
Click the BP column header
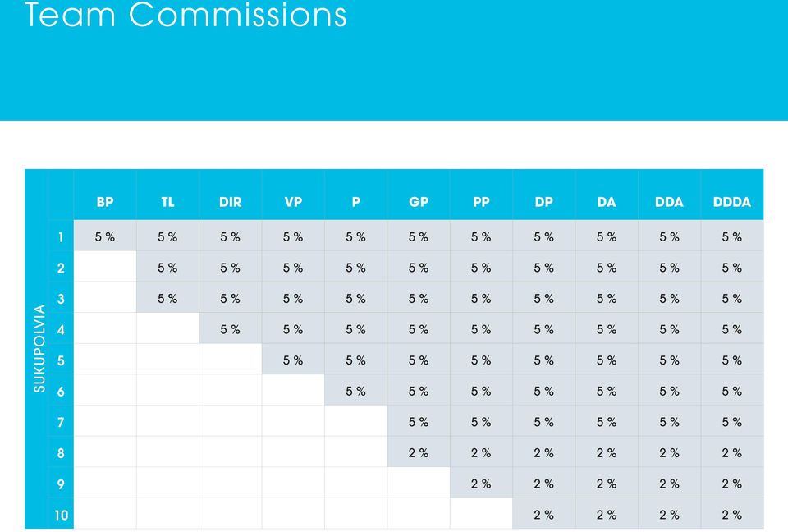(x=105, y=202)
